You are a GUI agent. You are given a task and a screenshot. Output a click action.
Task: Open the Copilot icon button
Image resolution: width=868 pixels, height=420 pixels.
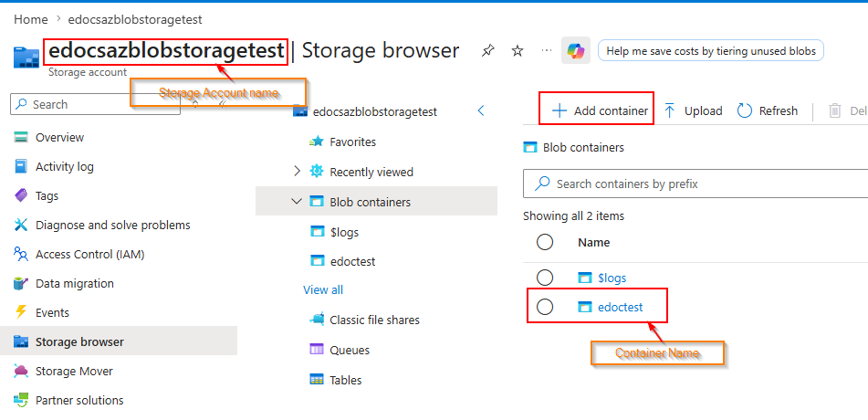(576, 51)
